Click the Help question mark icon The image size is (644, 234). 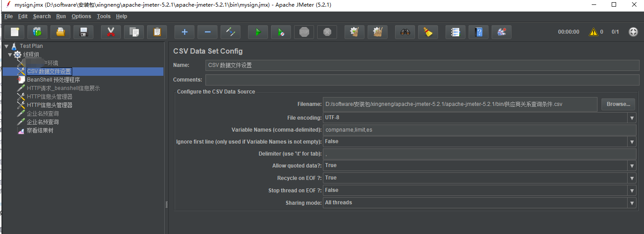(478, 32)
